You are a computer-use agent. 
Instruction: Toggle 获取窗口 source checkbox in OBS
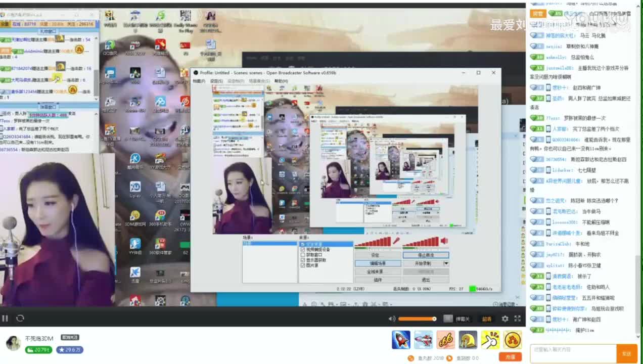coord(303,255)
